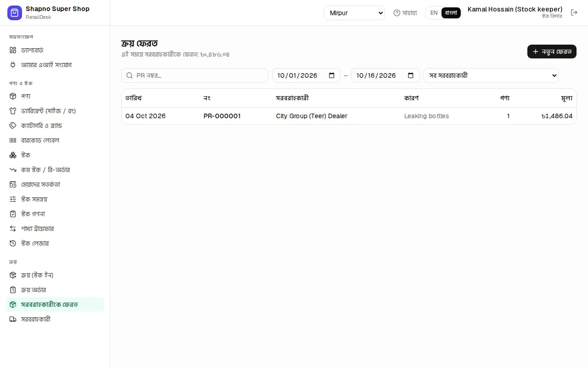Click the ভ্যারিয়েন্ট (সাইজ / রং) shirt icon
The width and height of the screenshot is (588, 368).
13,111
